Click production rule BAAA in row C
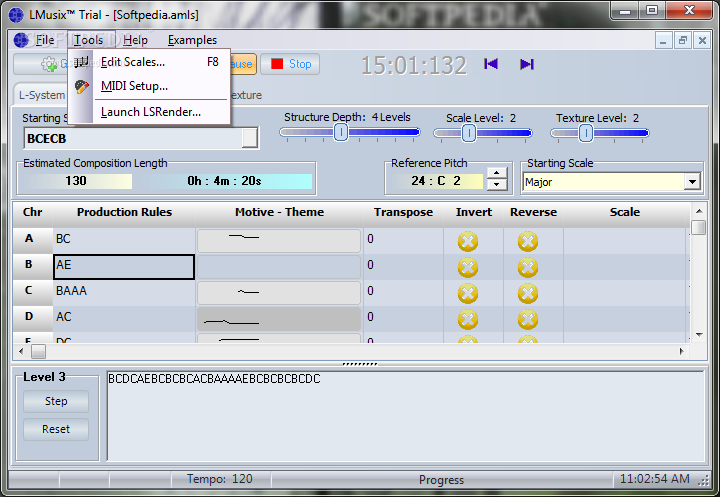This screenshot has height=497, width=720. 124,292
